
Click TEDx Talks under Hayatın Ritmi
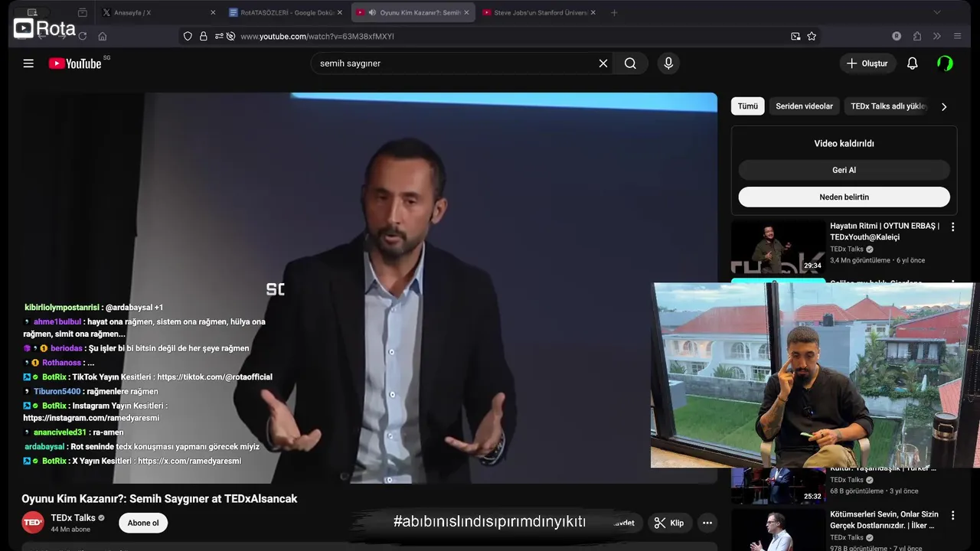coord(847,249)
